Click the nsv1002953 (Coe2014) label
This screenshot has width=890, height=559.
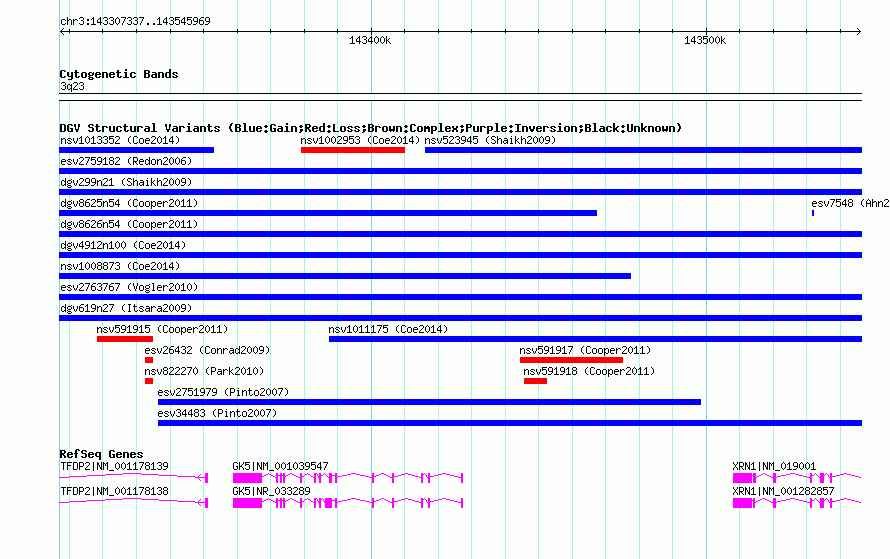[x=360, y=140]
